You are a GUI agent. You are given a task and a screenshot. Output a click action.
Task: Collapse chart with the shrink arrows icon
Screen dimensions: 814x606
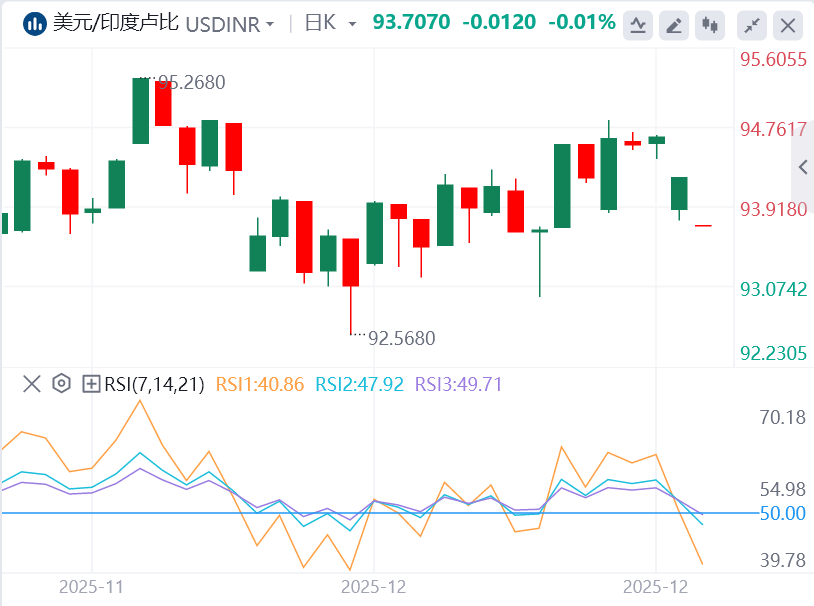[x=755, y=24]
